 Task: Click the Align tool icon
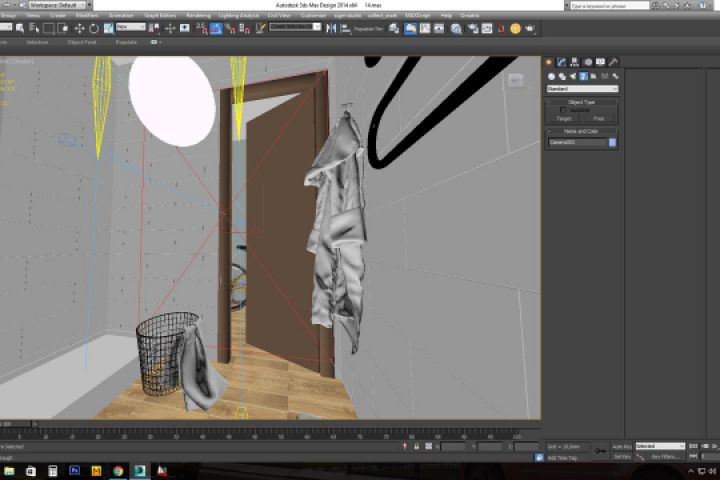point(345,28)
